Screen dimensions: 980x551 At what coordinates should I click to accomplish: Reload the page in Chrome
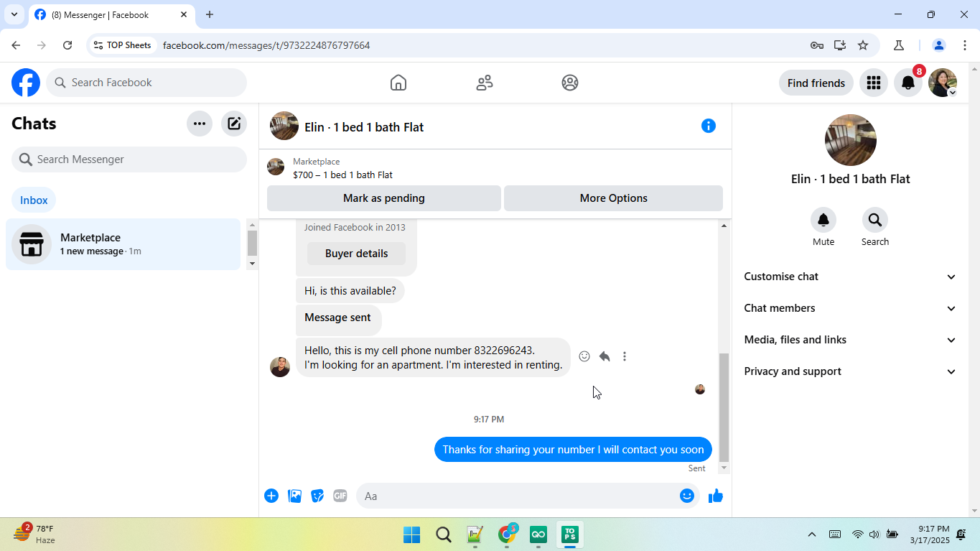(67, 45)
